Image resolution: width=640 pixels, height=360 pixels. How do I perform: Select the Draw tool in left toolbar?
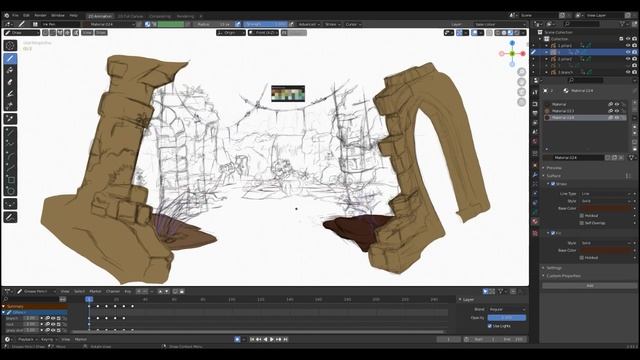[10, 58]
